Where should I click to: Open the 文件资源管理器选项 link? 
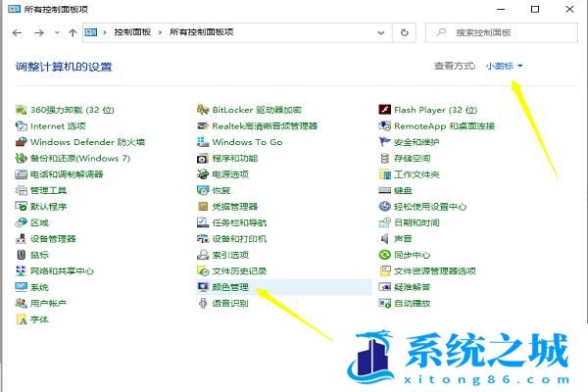(435, 270)
